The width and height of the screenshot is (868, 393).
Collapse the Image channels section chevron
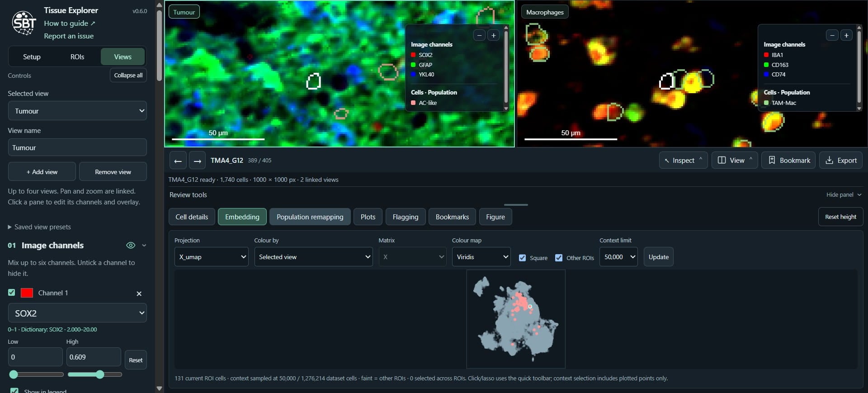(x=144, y=245)
